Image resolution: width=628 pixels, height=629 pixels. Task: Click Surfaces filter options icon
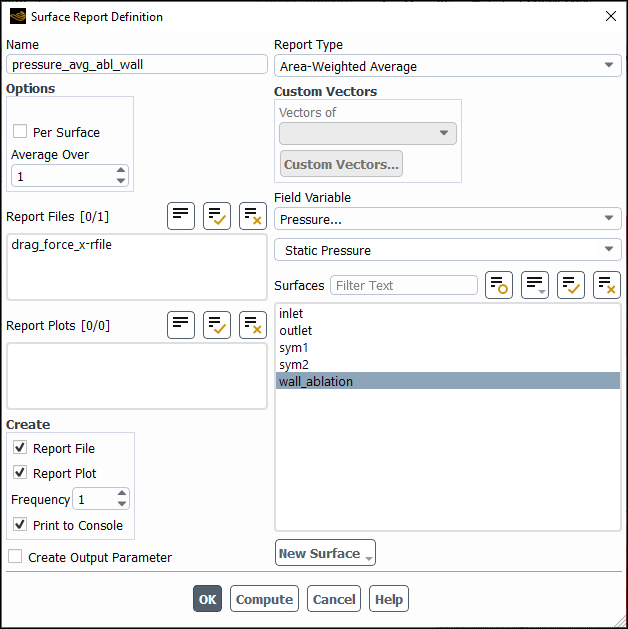(499, 285)
